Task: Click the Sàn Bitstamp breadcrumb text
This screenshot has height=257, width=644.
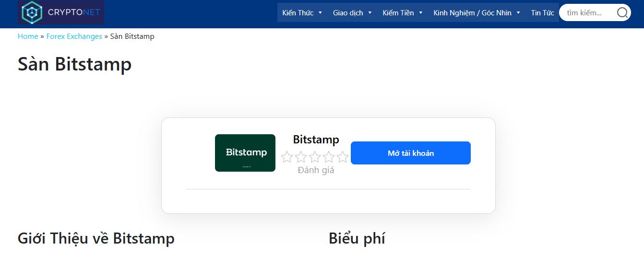Action: [132, 36]
